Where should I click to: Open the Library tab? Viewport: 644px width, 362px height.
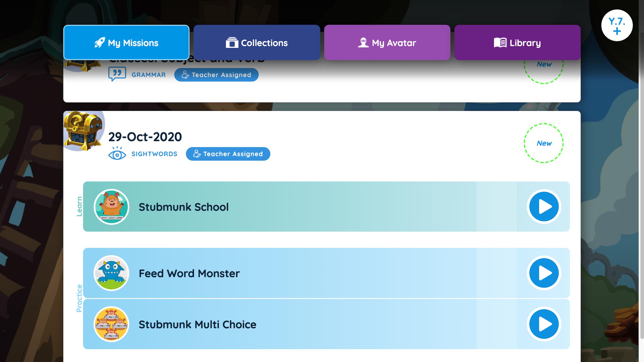coord(517,42)
